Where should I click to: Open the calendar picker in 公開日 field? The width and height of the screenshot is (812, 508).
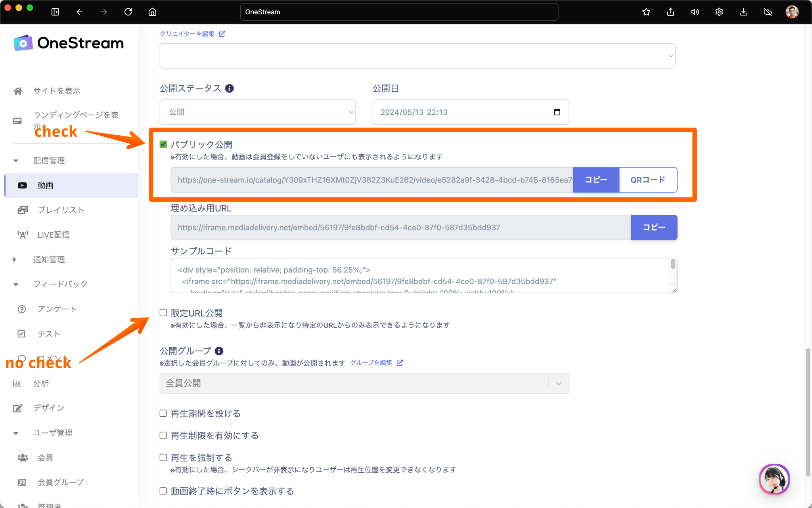pyautogui.click(x=557, y=112)
